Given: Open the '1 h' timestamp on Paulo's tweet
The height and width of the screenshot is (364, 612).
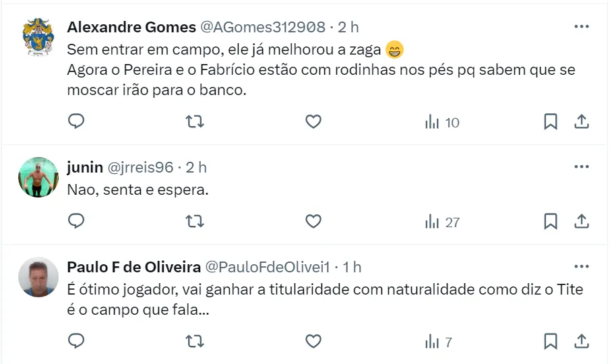Looking at the screenshot, I should [x=352, y=267].
